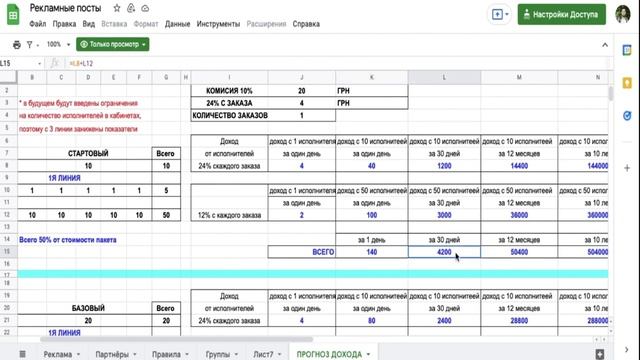Image resolution: width=640 pixels, height=360 pixels.
Task: Click the cell with value 14400
Action: 519,166
